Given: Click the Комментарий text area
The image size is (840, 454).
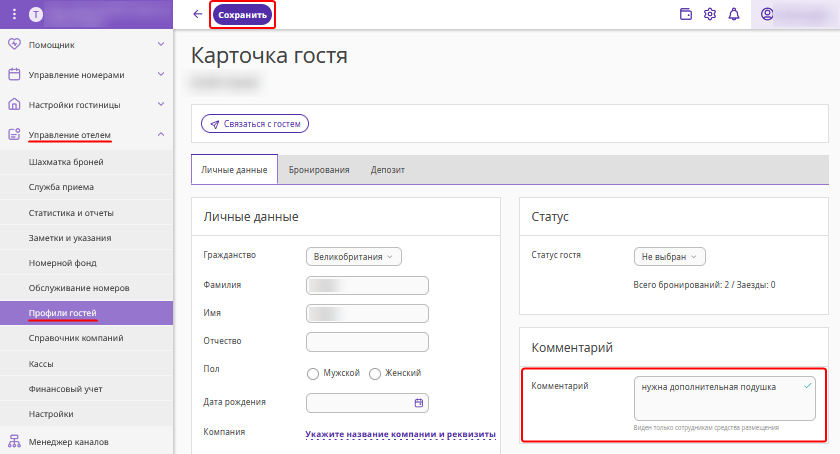Looking at the screenshot, I should (x=724, y=398).
